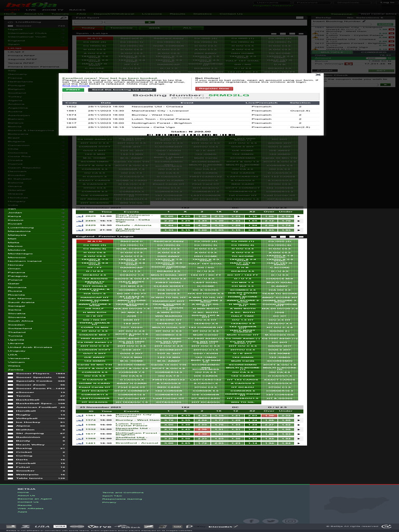
Task: Open the Soccer Players category
Action: pyautogui.click(x=36, y=374)
